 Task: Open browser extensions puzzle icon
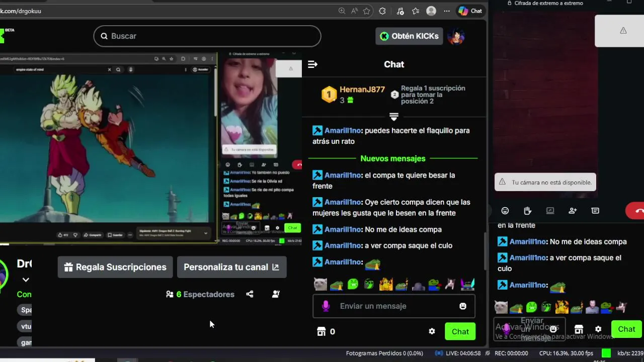tap(382, 11)
